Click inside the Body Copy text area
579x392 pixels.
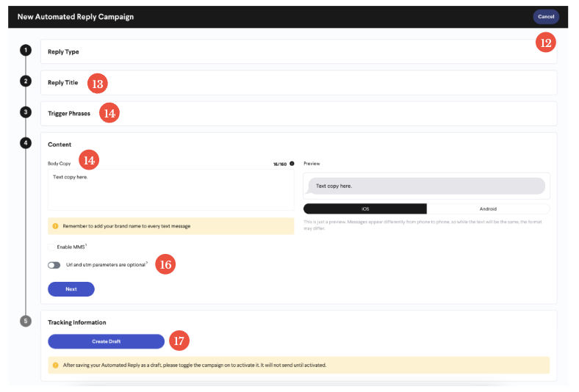(x=170, y=190)
